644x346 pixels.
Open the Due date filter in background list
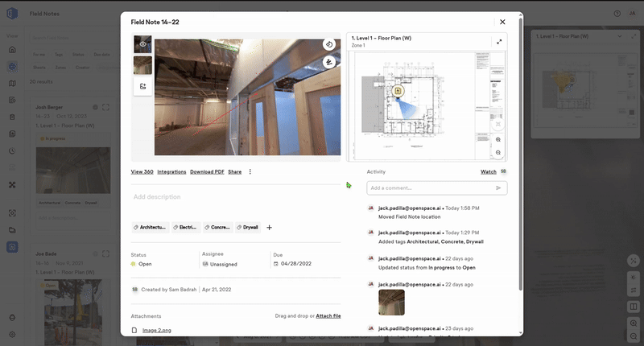pyautogui.click(x=102, y=55)
